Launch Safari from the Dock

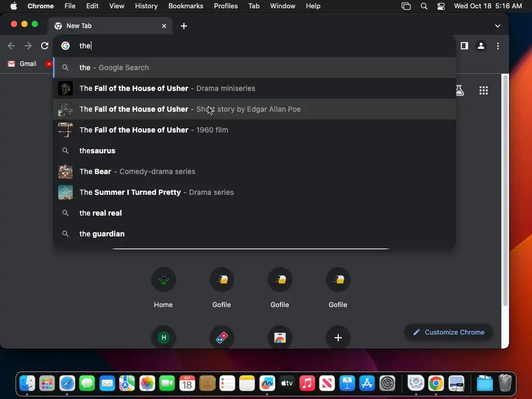pos(67,384)
